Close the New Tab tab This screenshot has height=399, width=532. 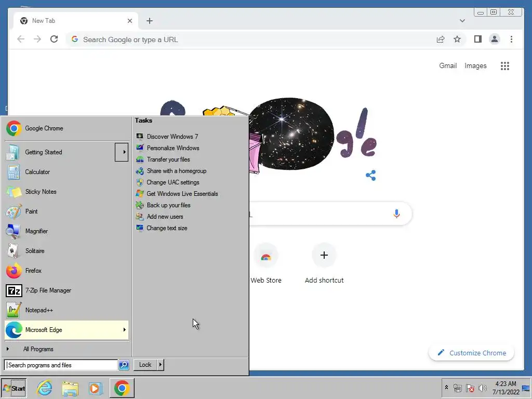[129, 21]
